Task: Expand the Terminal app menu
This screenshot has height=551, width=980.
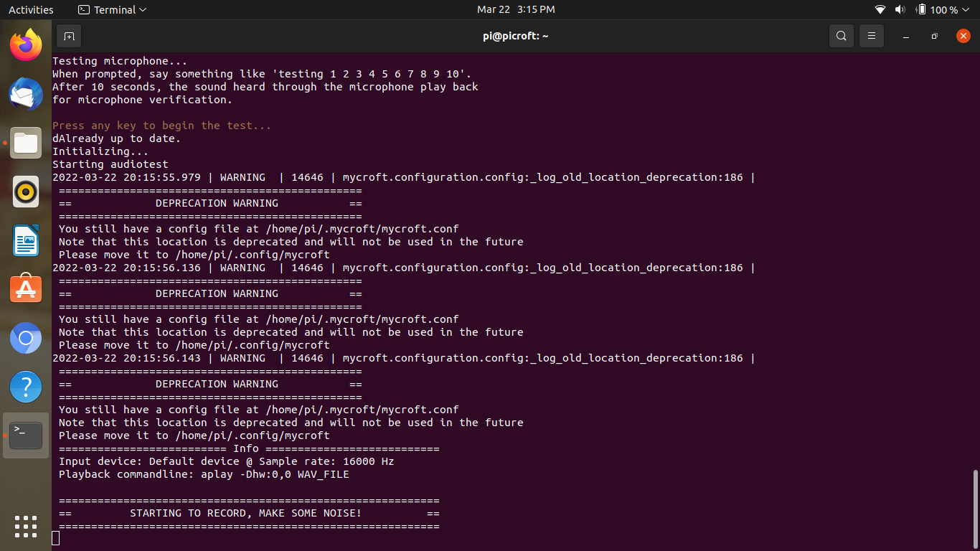Action: 112,9
